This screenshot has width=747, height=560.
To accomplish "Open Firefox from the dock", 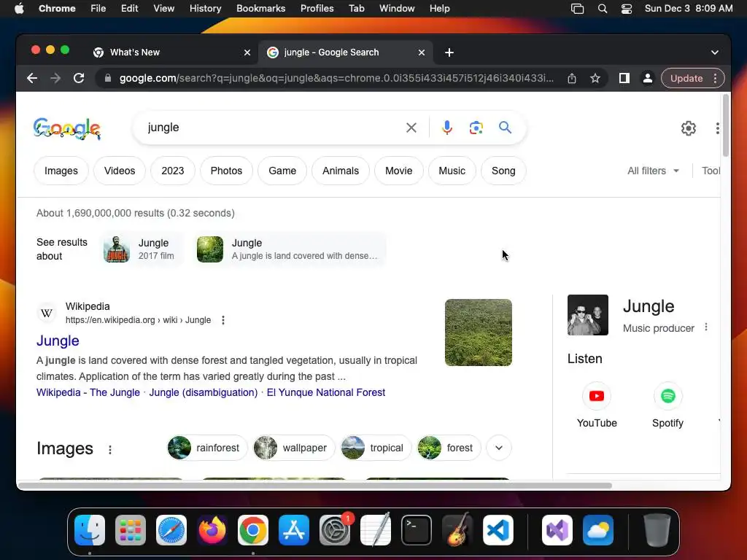I will coord(212,530).
